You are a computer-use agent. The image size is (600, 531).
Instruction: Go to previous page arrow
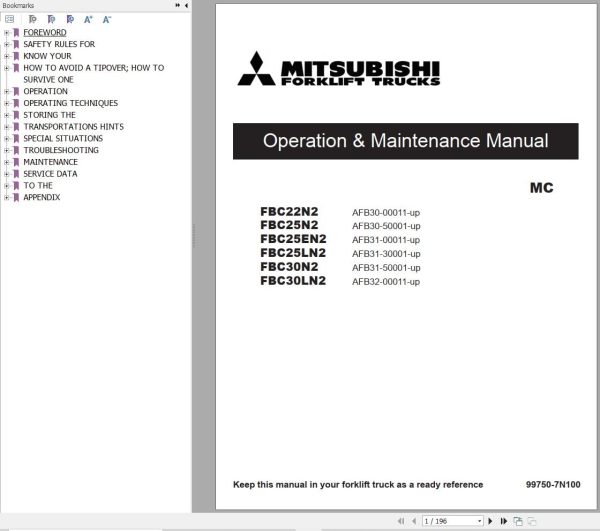point(414,521)
